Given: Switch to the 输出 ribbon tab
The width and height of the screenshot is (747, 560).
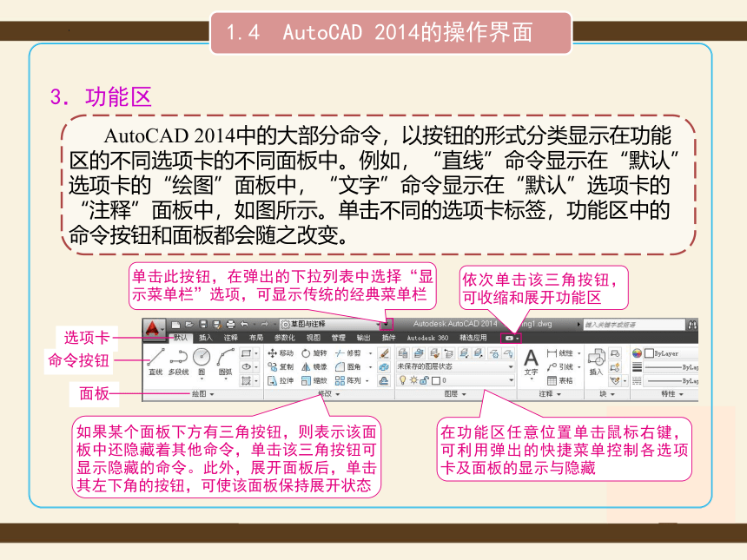Looking at the screenshot, I should point(363,338).
